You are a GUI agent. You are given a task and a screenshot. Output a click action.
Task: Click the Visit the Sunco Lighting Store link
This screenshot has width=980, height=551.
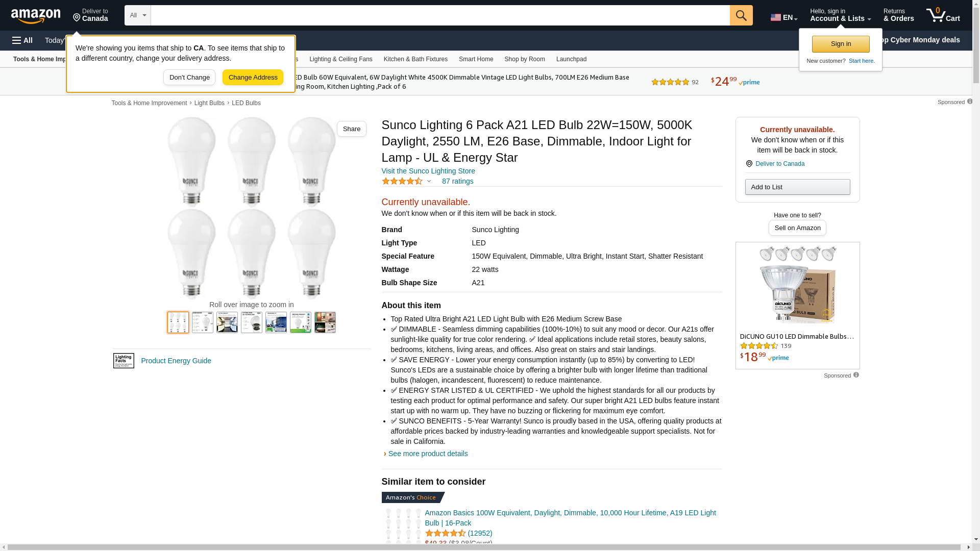(x=428, y=171)
